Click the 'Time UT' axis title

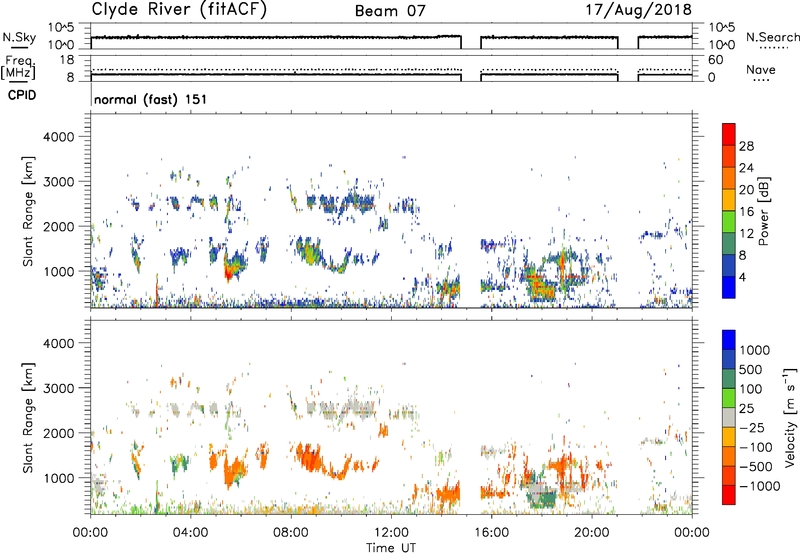(x=391, y=548)
